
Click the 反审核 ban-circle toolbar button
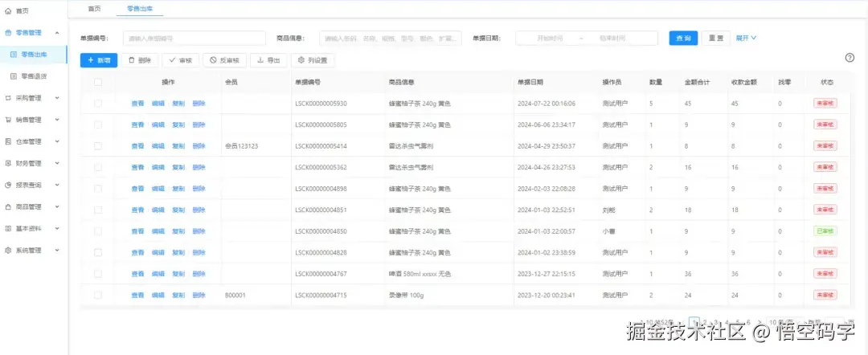click(x=225, y=60)
